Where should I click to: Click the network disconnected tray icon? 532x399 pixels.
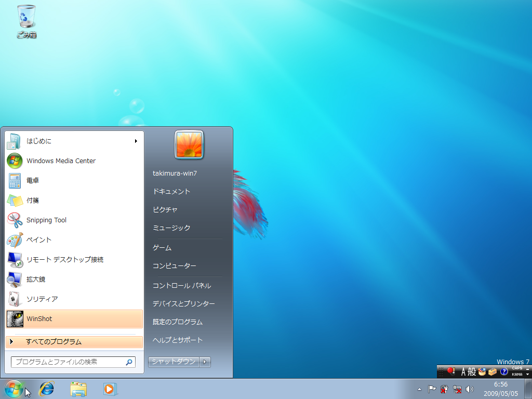click(457, 389)
